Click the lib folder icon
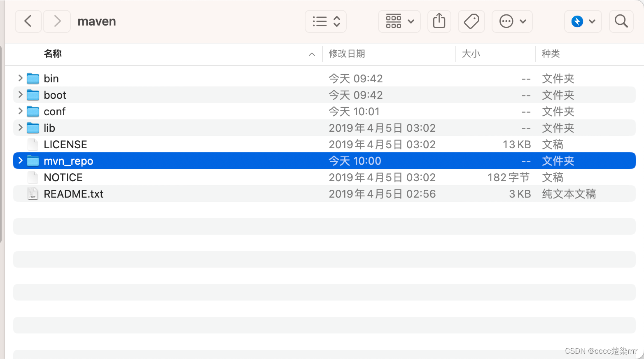Viewport: 644px width, 359px height. tap(33, 128)
